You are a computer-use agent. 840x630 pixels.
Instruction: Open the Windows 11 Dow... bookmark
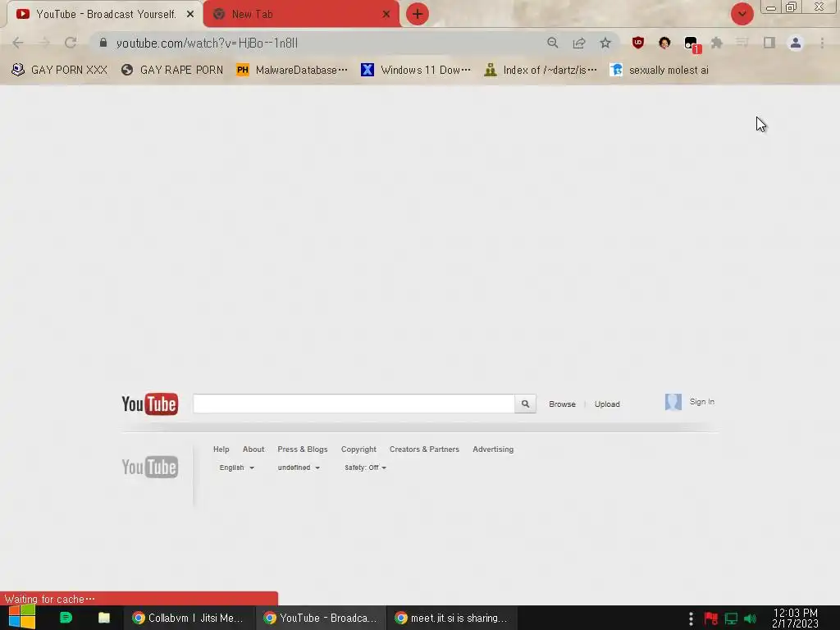pos(416,70)
